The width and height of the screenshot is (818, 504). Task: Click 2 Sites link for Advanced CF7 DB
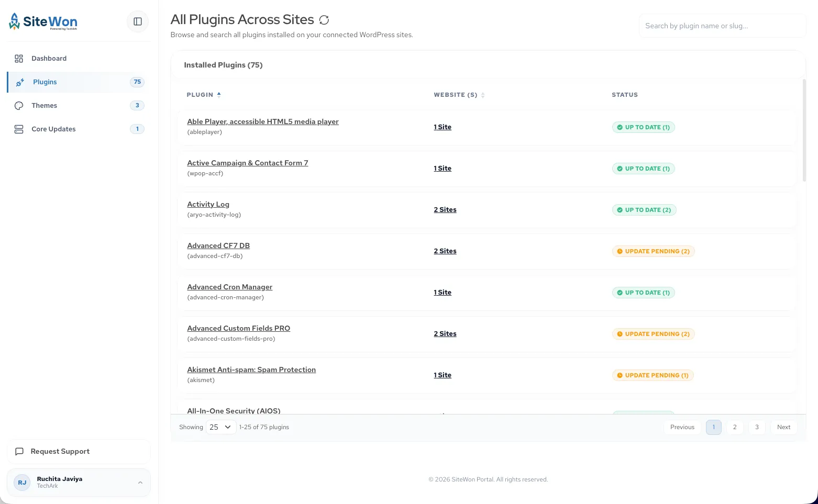point(445,251)
